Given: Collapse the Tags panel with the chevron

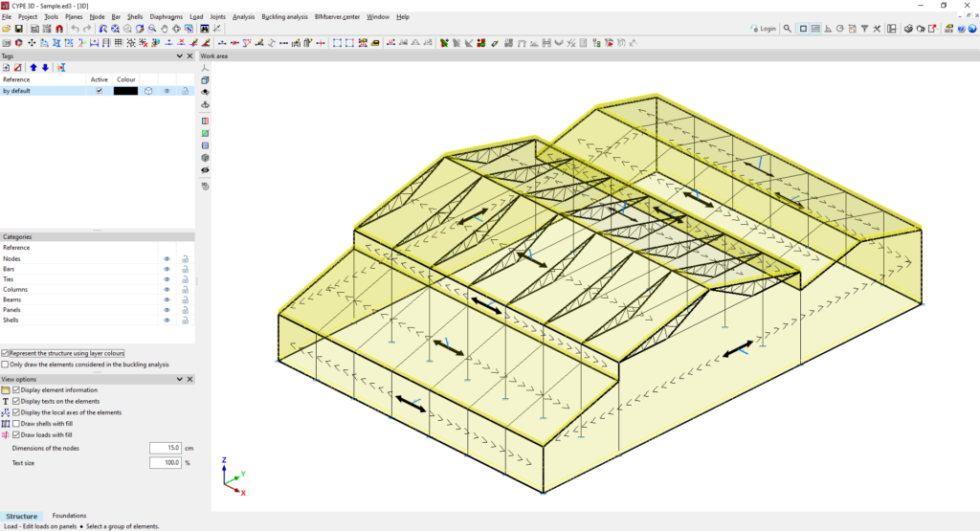Looking at the screenshot, I should pyautogui.click(x=179, y=56).
